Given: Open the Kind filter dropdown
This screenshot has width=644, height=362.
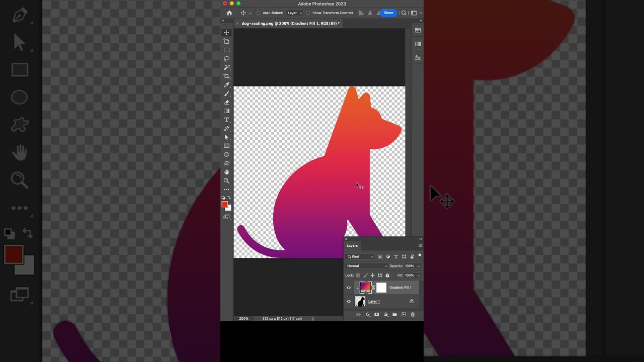Looking at the screenshot, I should point(361,257).
